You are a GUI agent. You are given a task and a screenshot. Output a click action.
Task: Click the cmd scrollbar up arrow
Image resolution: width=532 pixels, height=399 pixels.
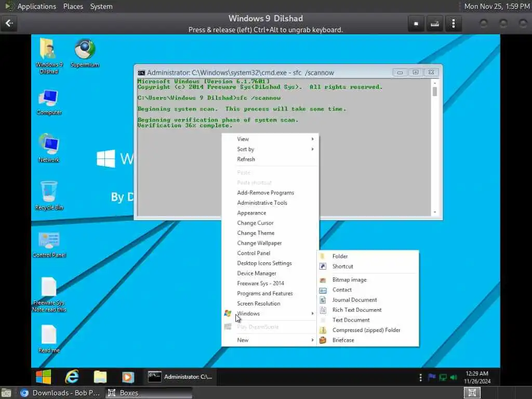(x=435, y=83)
